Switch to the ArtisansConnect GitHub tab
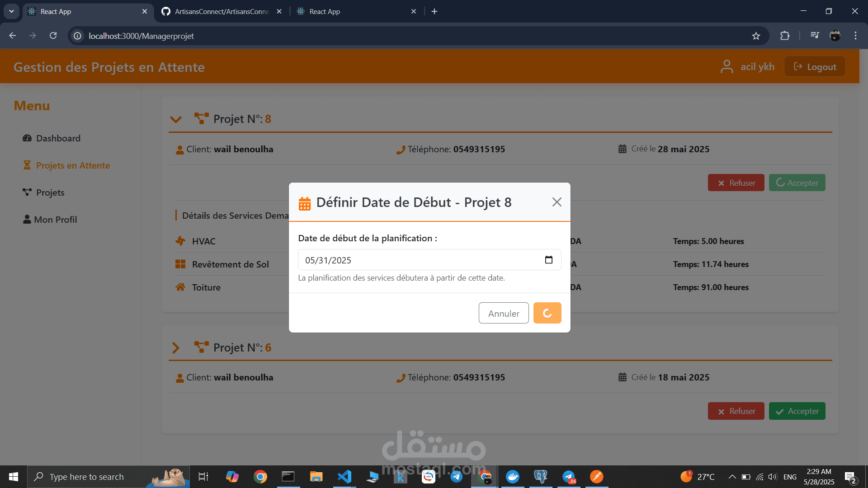 click(x=222, y=11)
